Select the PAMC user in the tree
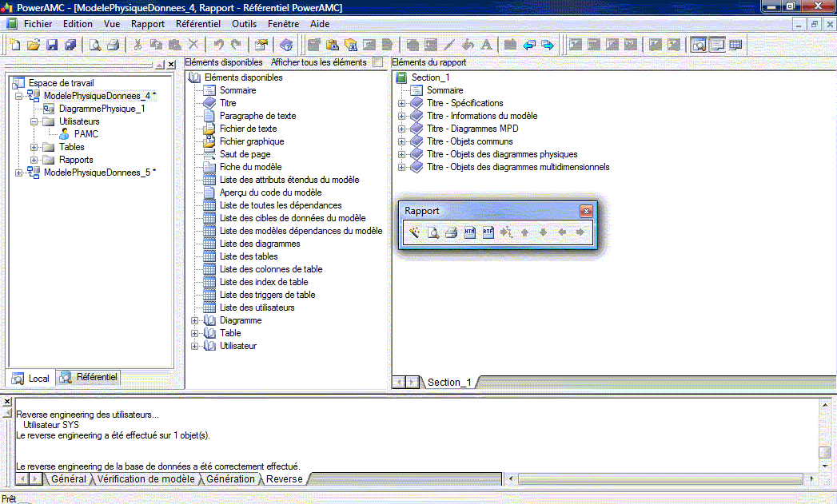The image size is (837, 504). [86, 134]
